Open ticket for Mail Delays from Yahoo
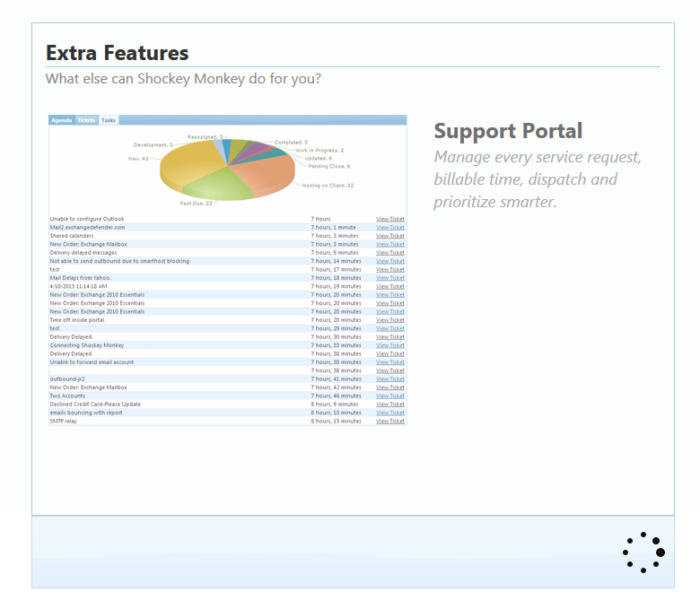 coord(389,278)
